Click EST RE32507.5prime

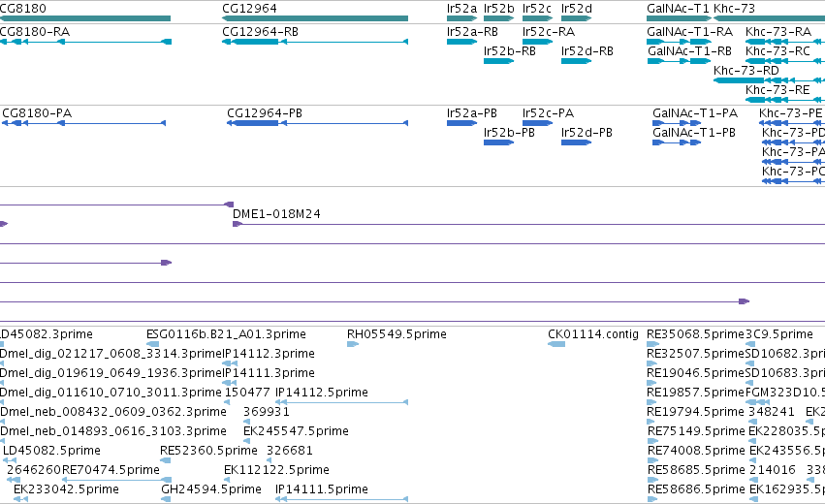(652, 363)
